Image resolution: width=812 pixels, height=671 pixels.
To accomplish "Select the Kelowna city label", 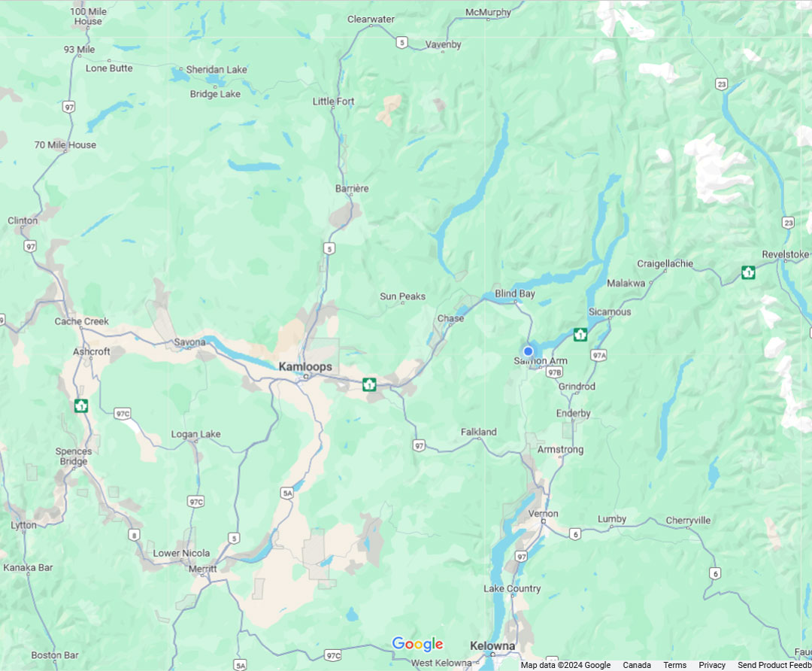I will [492, 645].
